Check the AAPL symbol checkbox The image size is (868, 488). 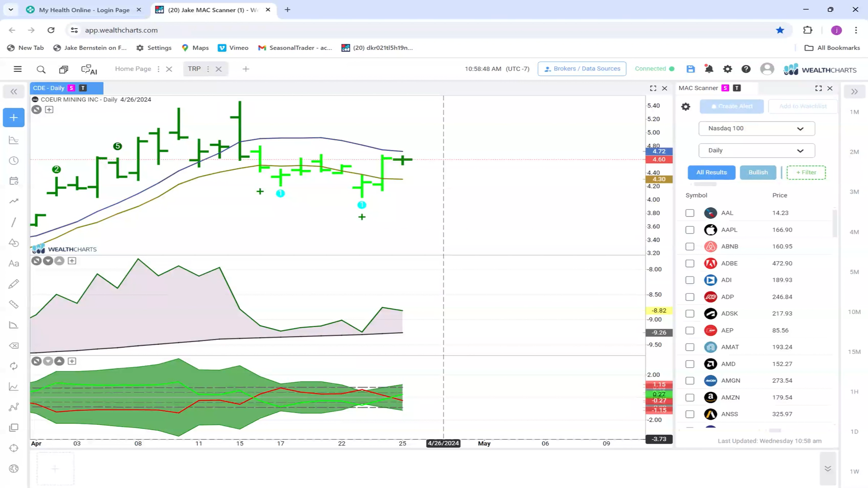pos(690,230)
